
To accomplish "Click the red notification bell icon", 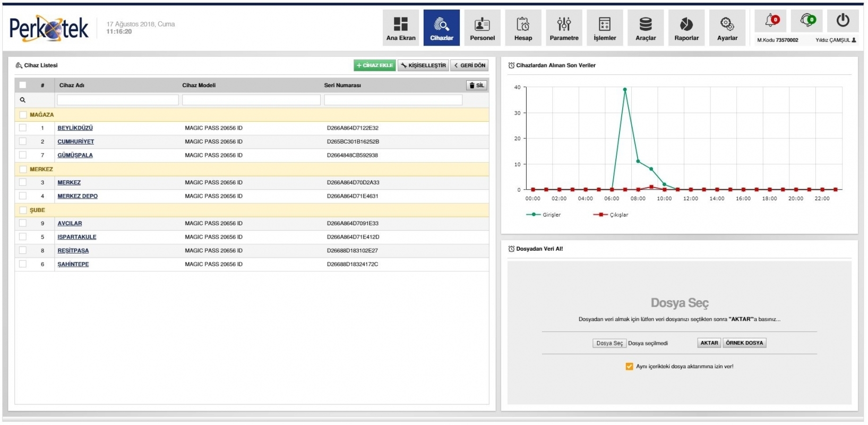I will point(771,21).
